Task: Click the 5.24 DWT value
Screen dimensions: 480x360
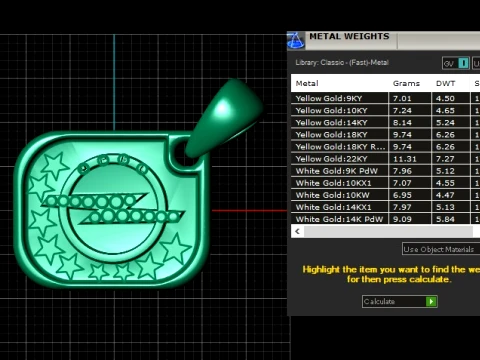Action: (445, 123)
